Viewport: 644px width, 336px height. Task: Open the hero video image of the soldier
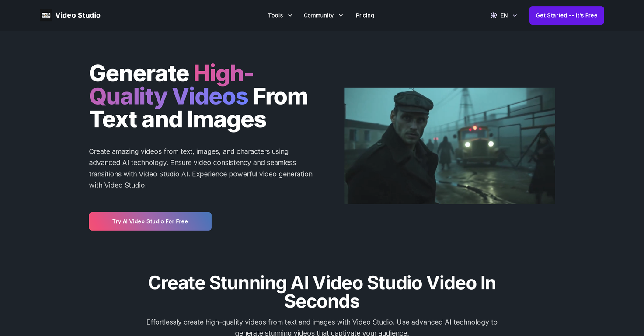tap(449, 145)
